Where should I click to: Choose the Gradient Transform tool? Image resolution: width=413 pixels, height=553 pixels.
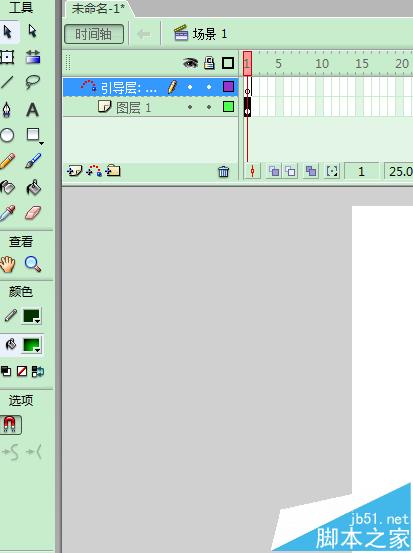pyautogui.click(x=33, y=57)
